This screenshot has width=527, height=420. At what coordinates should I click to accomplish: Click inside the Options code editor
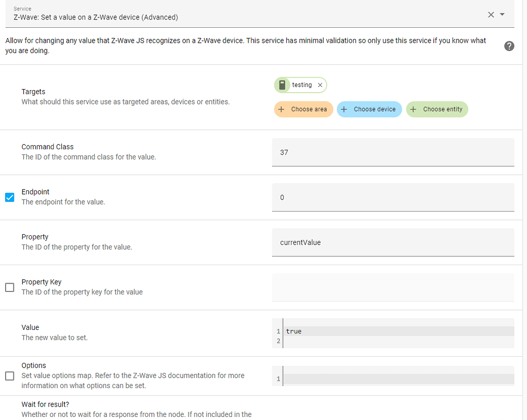pyautogui.click(x=399, y=379)
